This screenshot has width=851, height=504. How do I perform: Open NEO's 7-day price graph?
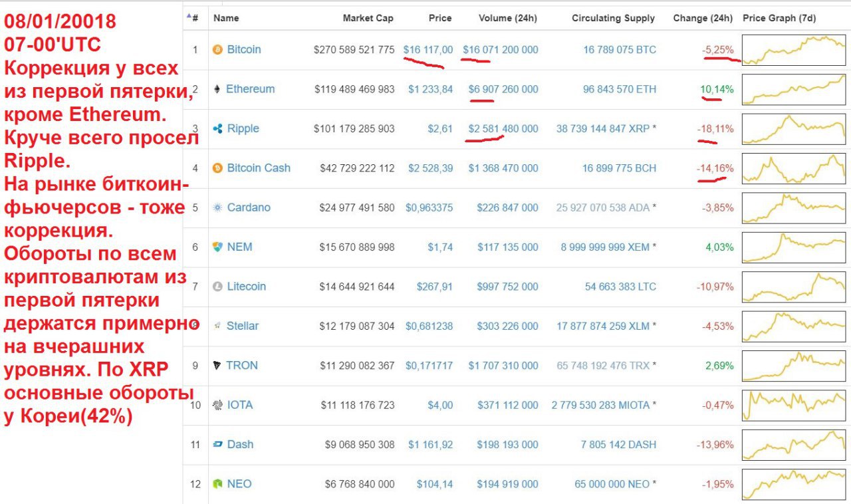(x=794, y=484)
